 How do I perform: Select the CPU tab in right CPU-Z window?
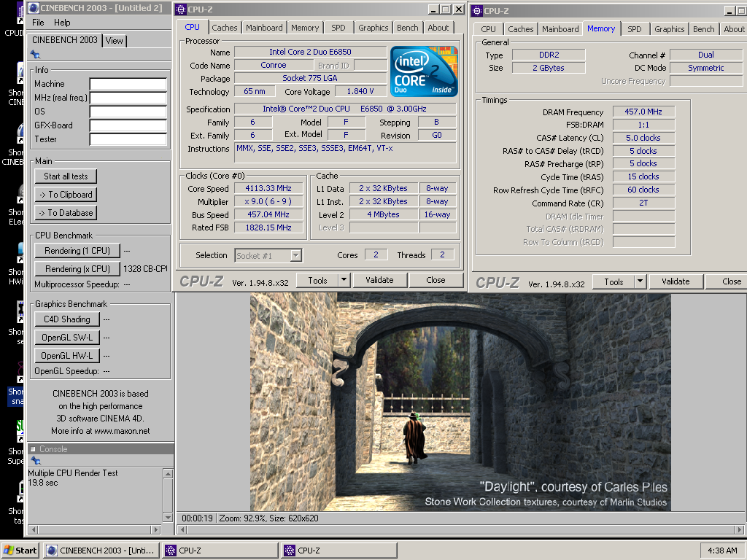[488, 29]
